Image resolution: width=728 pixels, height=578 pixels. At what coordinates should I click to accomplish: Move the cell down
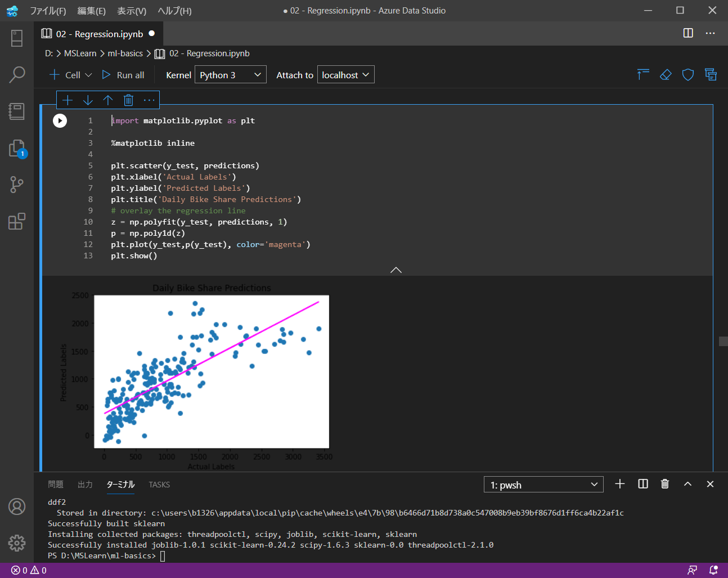coord(88,100)
